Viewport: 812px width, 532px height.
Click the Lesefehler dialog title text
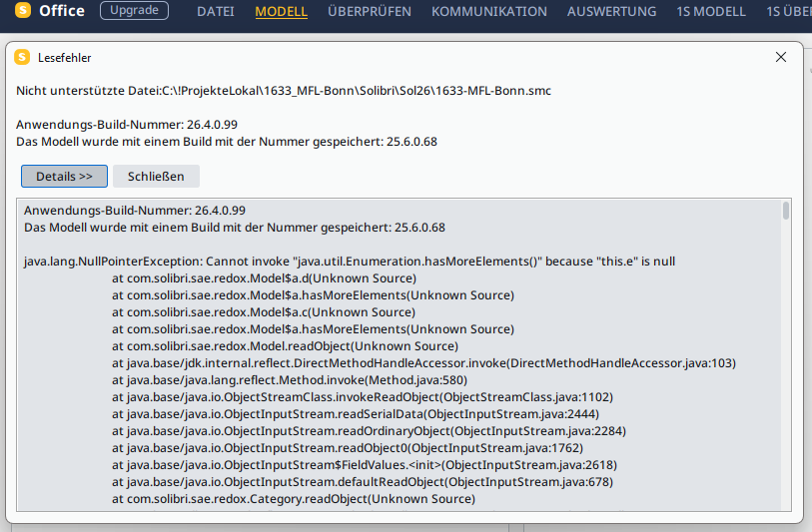65,58
